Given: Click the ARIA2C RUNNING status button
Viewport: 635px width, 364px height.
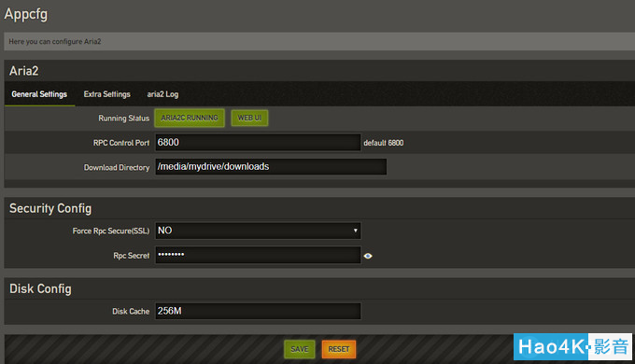Looking at the screenshot, I should [x=190, y=118].
